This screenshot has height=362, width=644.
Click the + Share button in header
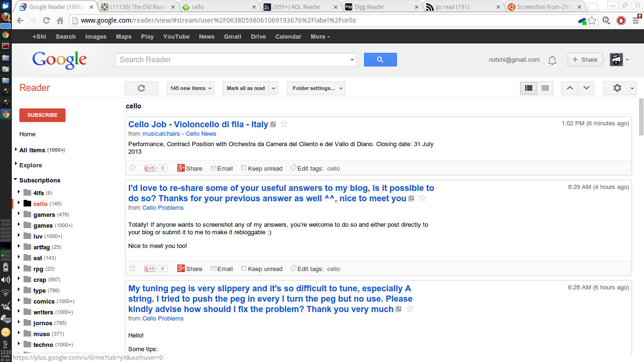pyautogui.click(x=586, y=59)
